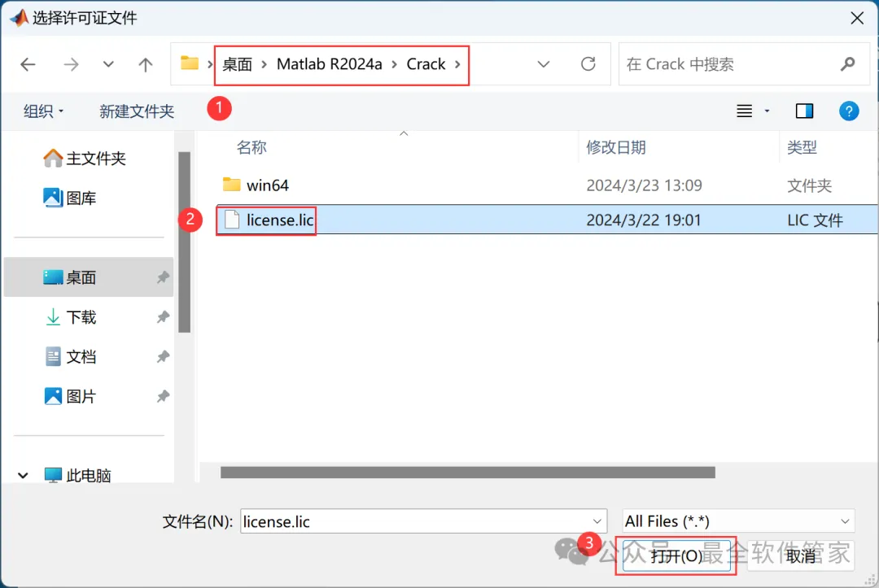Open address bar history dropdown
This screenshot has width=879, height=588.
coord(543,64)
